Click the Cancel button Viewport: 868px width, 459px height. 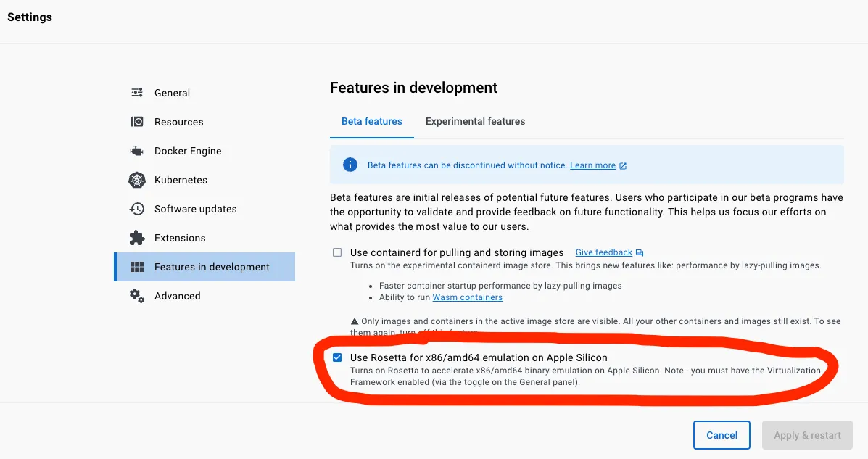pos(722,435)
